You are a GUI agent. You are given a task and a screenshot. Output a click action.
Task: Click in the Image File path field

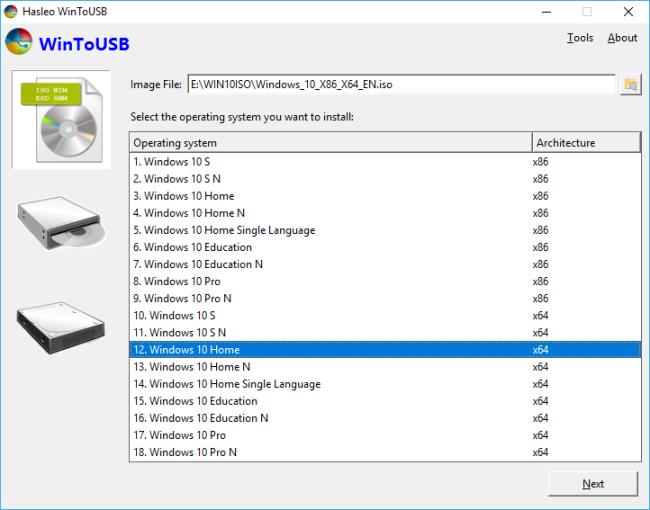coord(400,85)
